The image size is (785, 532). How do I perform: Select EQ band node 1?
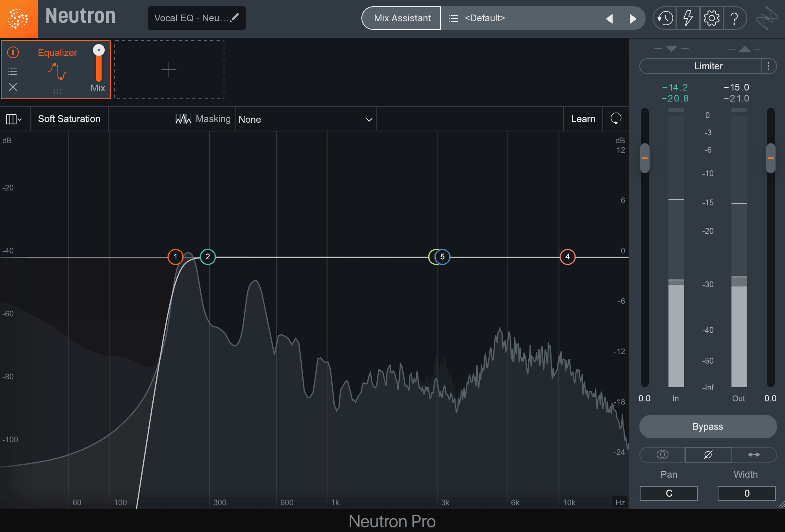(x=175, y=257)
